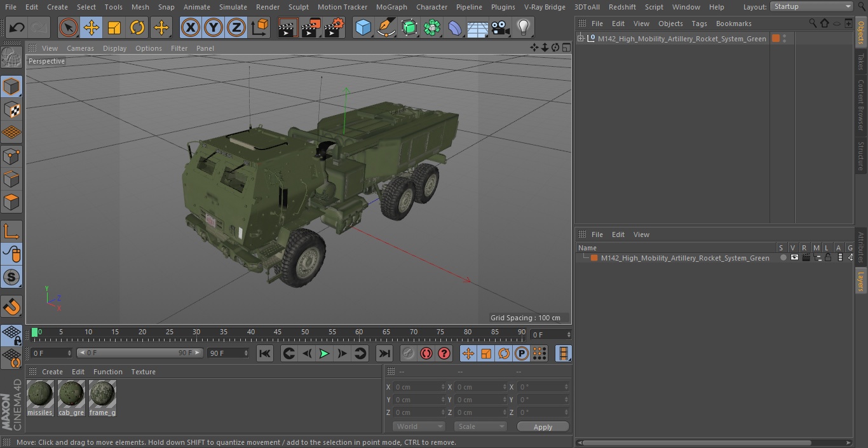Viewport: 868px width, 448px height.
Task: Play animation forward
Action: pos(324,354)
